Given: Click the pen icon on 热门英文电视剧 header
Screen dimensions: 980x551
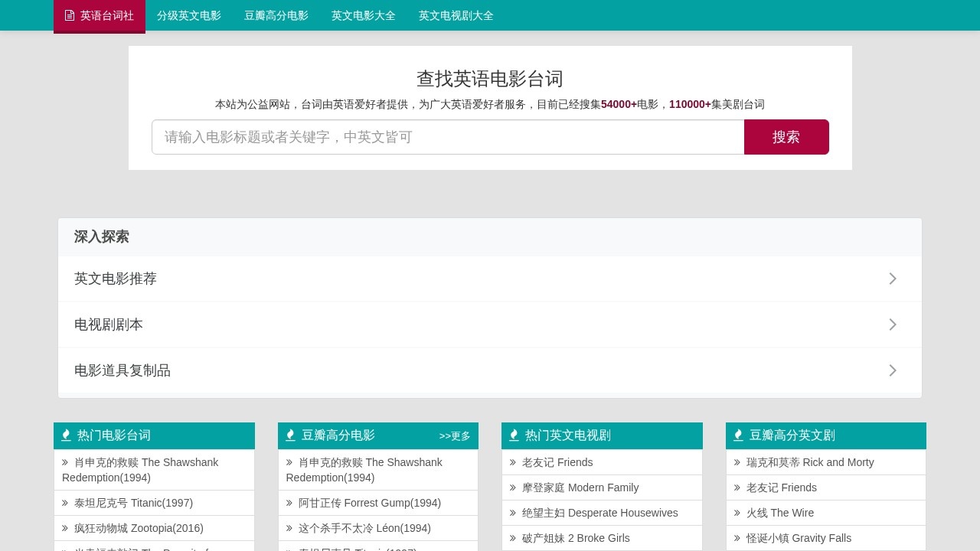Looking at the screenshot, I should coord(514,435).
